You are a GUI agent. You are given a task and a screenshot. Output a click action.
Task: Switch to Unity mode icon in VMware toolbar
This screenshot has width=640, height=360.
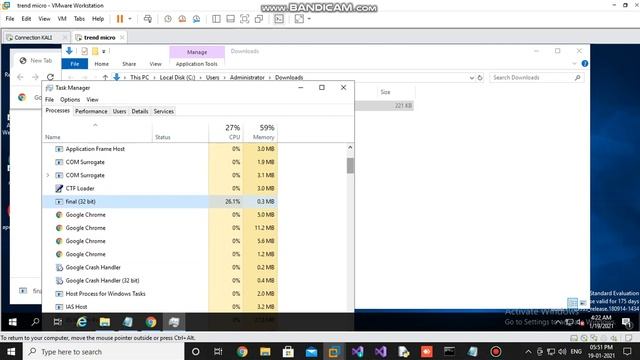point(259,19)
